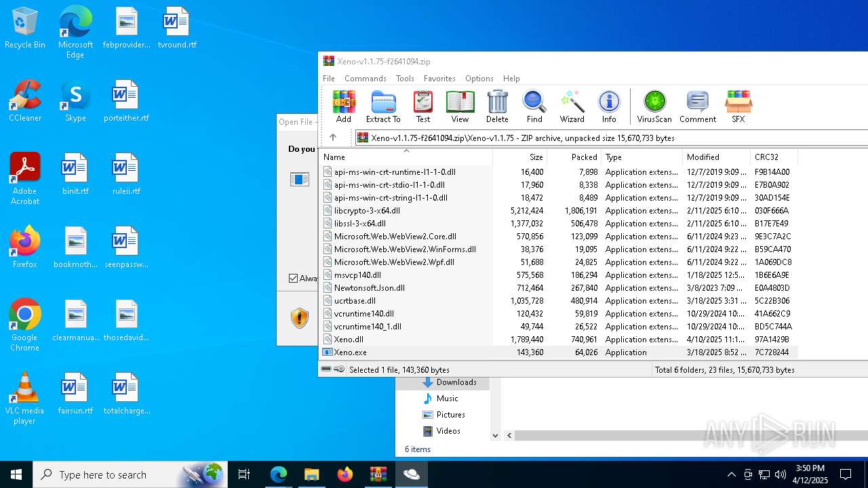
Task: Click the Delete trash icon in the toolbar
Action: pyautogui.click(x=497, y=107)
